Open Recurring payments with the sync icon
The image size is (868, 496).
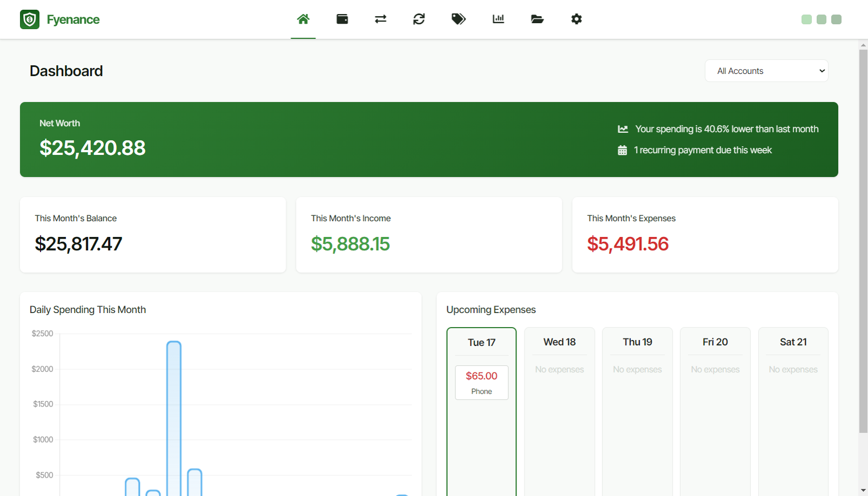click(x=419, y=19)
